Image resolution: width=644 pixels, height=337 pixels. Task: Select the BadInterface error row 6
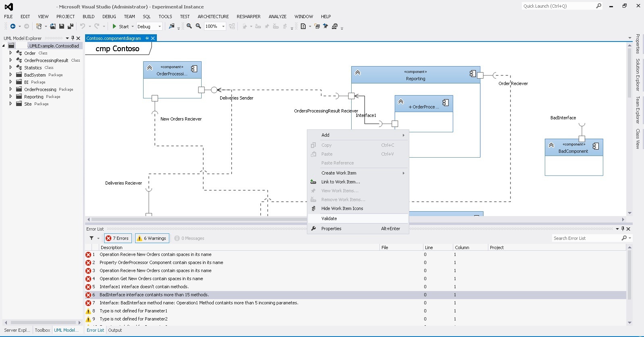[154, 295]
